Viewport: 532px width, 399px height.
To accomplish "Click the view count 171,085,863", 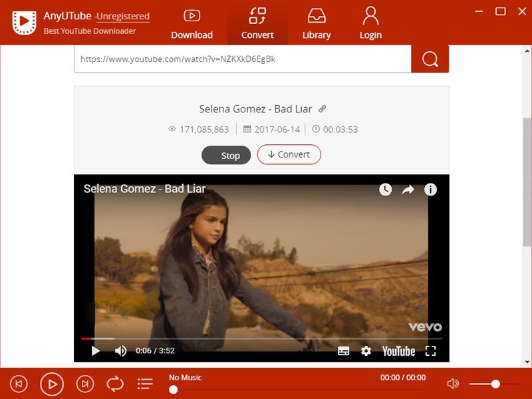I will 204,130.
